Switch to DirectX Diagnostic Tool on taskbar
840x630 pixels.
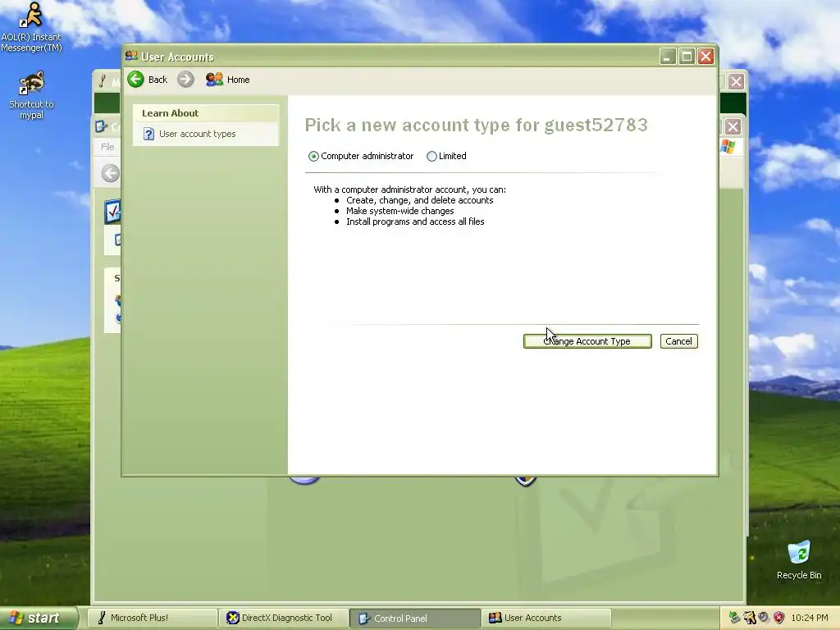[284, 619]
